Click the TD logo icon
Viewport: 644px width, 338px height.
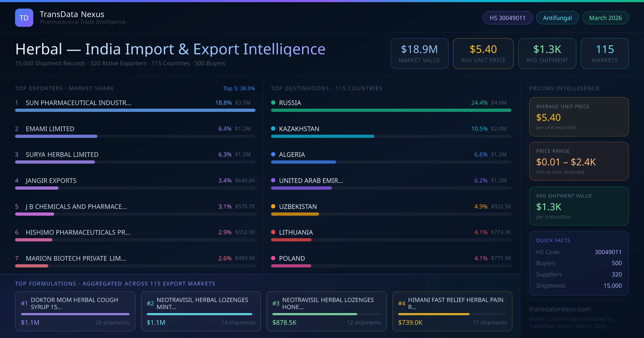24,17
